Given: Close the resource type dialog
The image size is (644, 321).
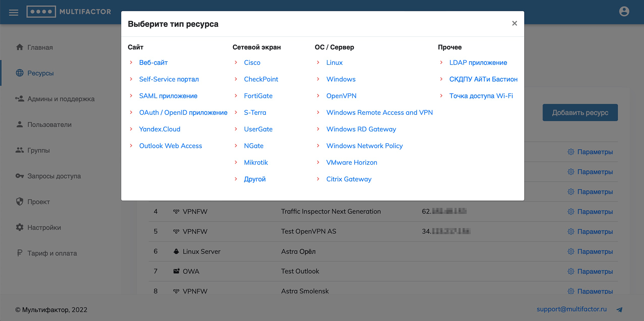Looking at the screenshot, I should (514, 23).
